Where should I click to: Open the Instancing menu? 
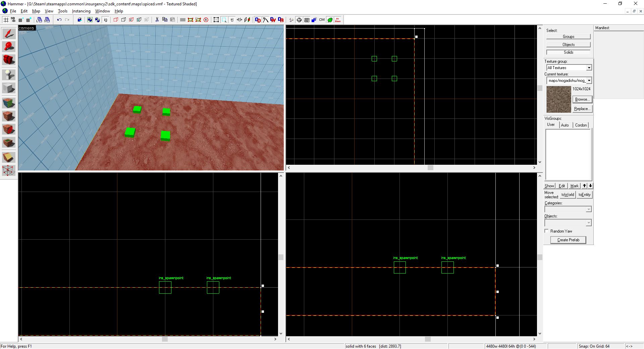click(81, 11)
